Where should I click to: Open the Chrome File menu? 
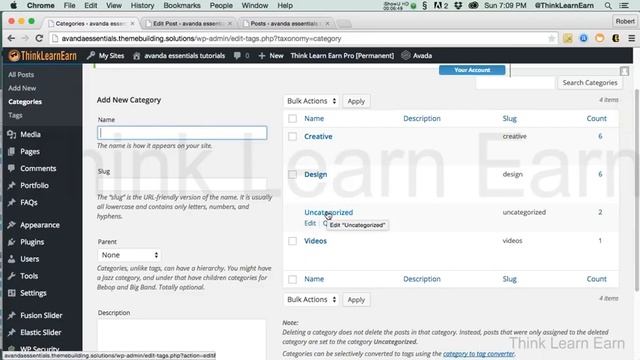coord(69,5)
